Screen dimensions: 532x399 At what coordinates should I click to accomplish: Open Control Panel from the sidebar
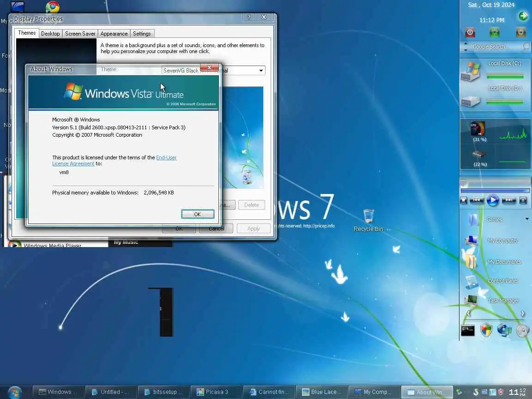(472, 281)
